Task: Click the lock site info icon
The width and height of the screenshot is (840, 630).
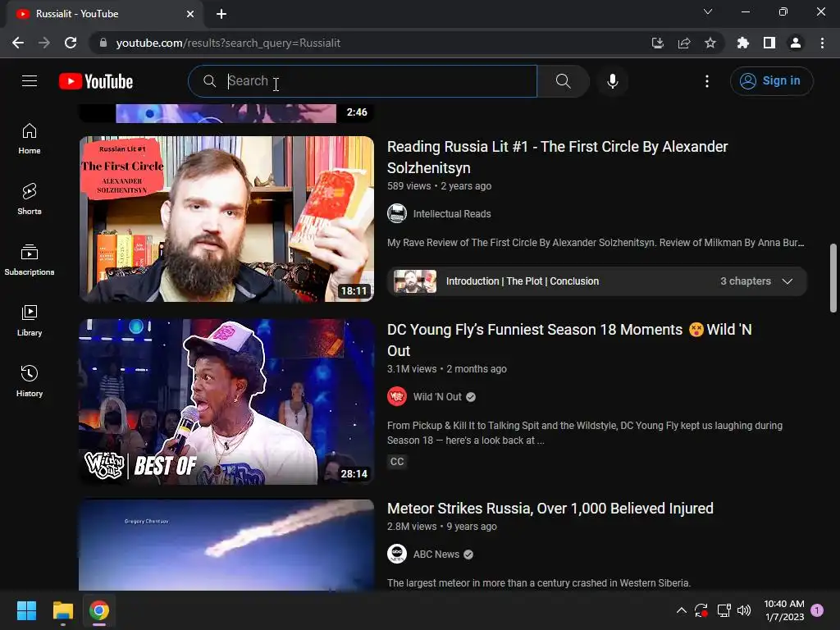Action: [103, 43]
